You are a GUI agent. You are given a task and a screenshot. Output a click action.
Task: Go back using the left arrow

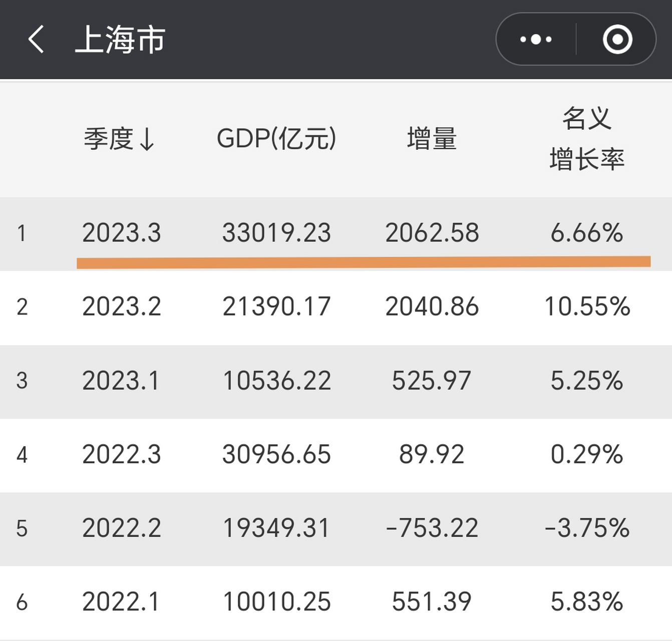(36, 39)
